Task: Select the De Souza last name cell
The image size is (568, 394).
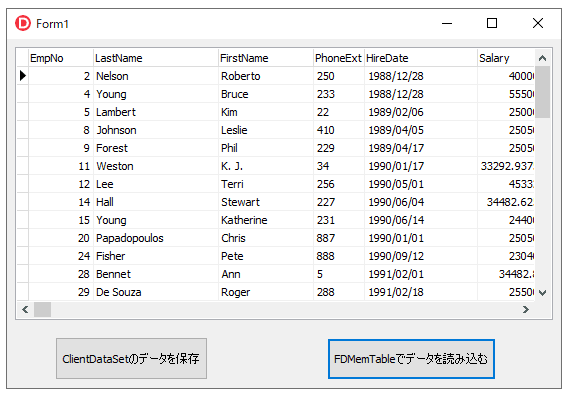Action: tap(156, 292)
